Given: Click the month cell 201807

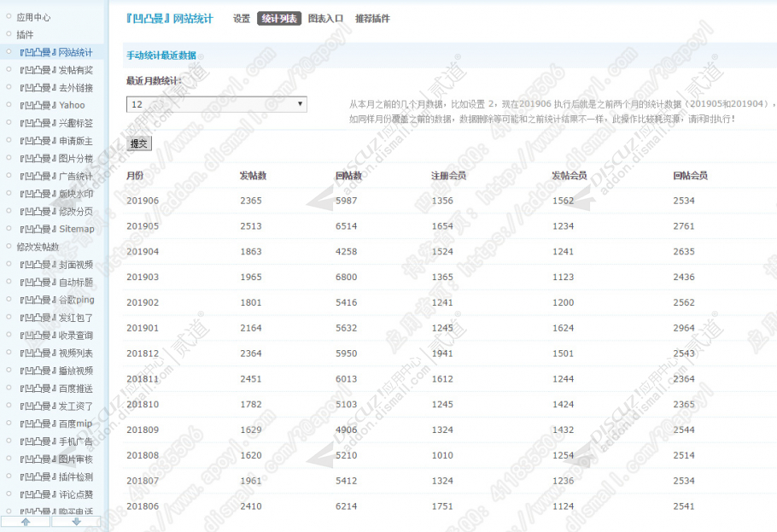Looking at the screenshot, I should 143,481.
